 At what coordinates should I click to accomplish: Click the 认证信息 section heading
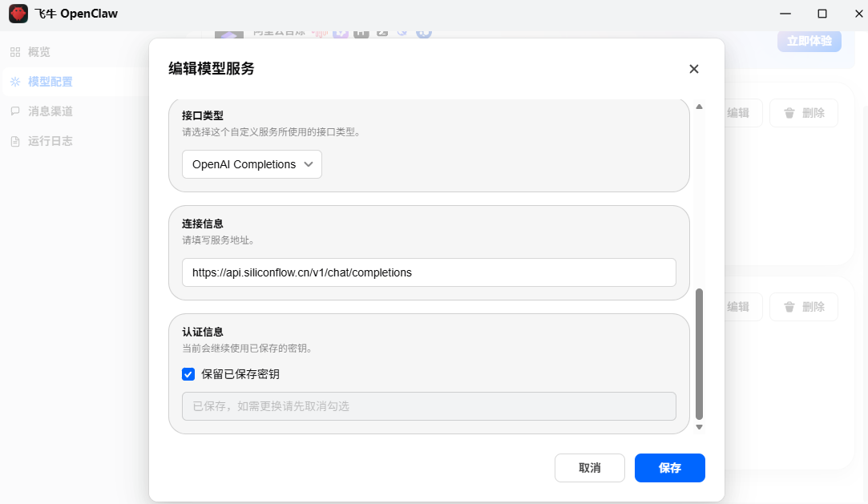[203, 332]
